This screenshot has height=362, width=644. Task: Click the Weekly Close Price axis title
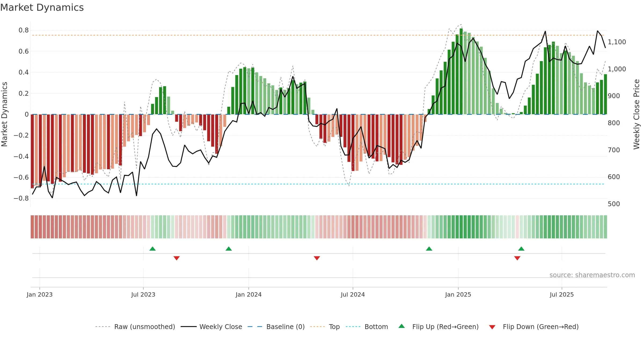coord(636,114)
